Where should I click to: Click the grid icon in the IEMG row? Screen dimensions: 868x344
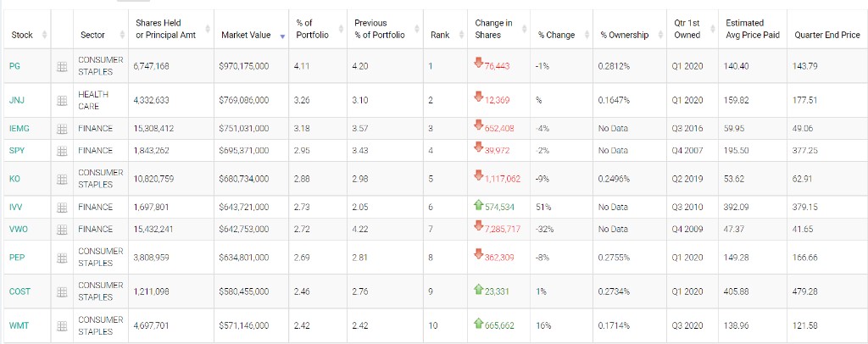tap(62, 129)
